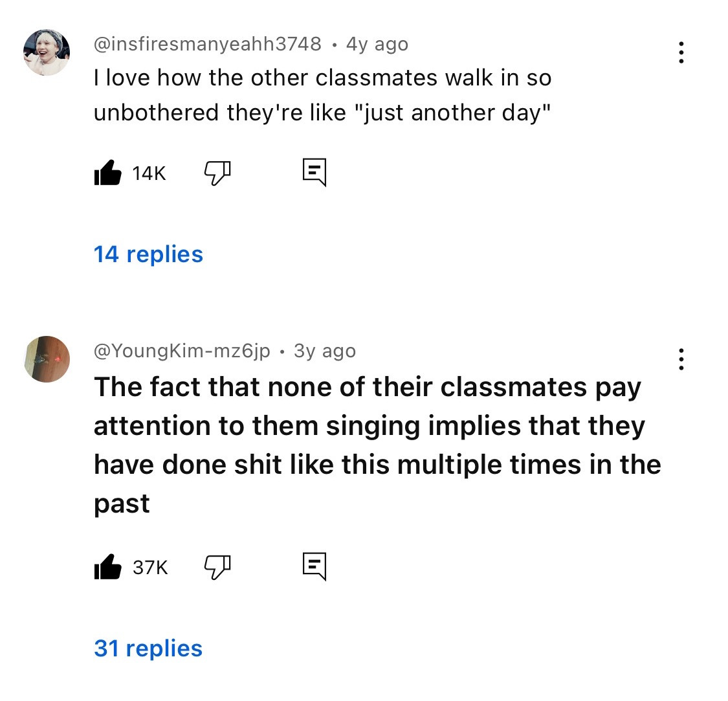
Task: Expand the 14 replies thread
Action: point(148,254)
